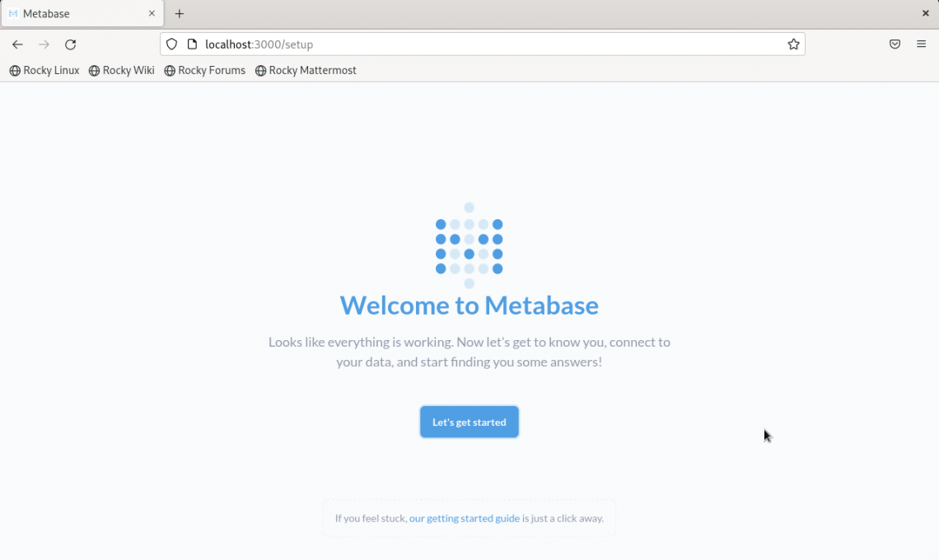This screenshot has width=939, height=560.
Task: Bookmark this page with the star icon
Action: 793,44
